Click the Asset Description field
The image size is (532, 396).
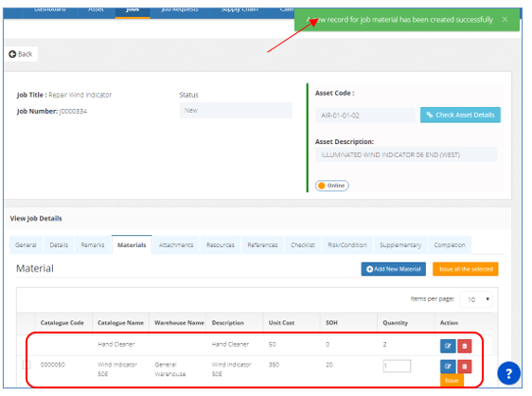click(x=406, y=154)
